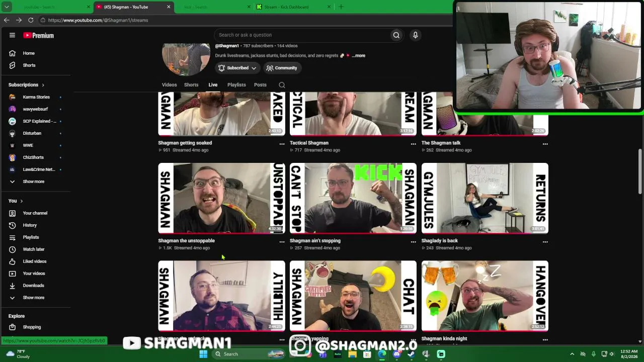
Task: Open the Windows Start menu
Action: (x=203, y=354)
